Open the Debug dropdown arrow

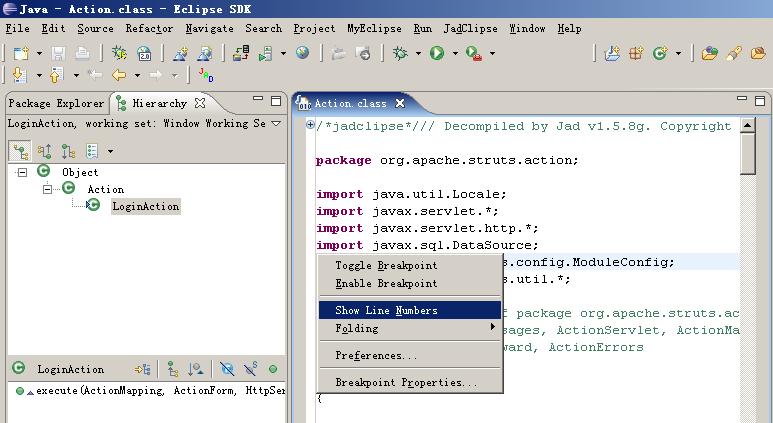coord(418,53)
